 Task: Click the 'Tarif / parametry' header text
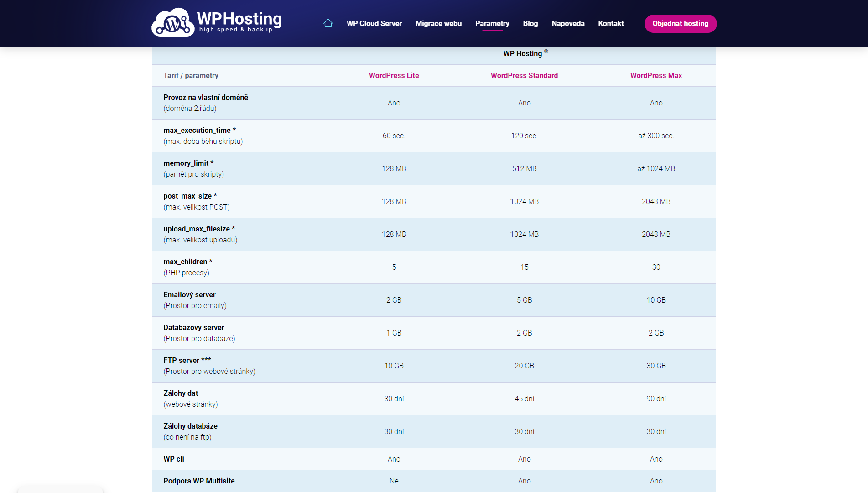pyautogui.click(x=191, y=76)
